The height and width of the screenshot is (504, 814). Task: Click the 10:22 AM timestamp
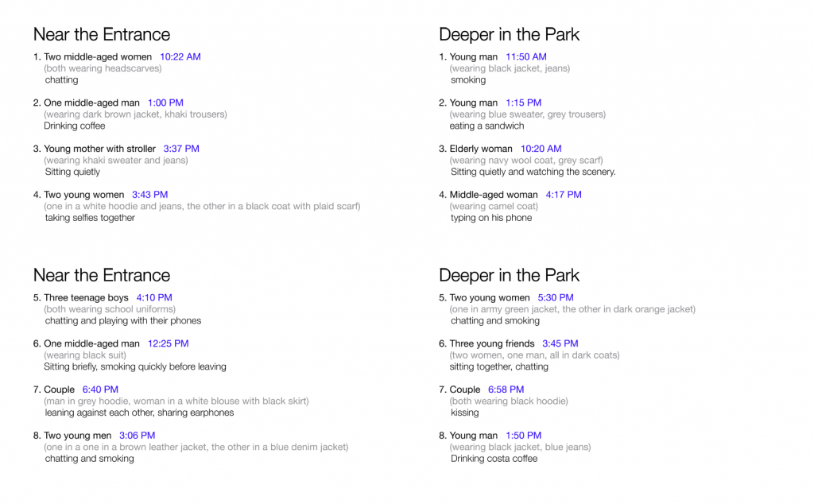[x=180, y=57]
